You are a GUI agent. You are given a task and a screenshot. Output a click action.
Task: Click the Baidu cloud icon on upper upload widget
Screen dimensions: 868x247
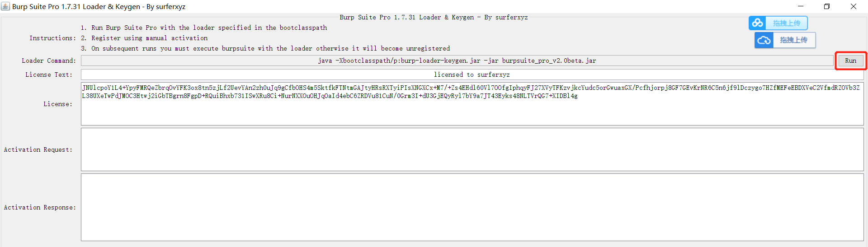(x=758, y=23)
